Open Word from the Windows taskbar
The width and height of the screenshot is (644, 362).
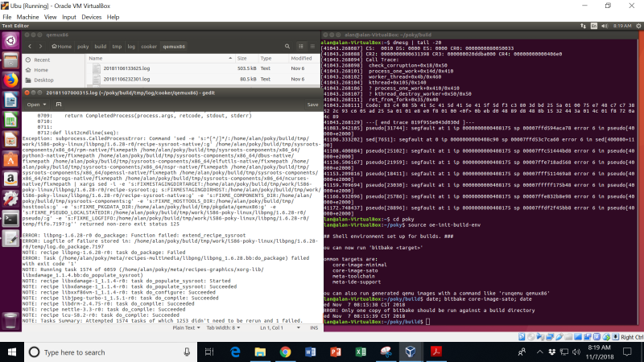point(311,352)
